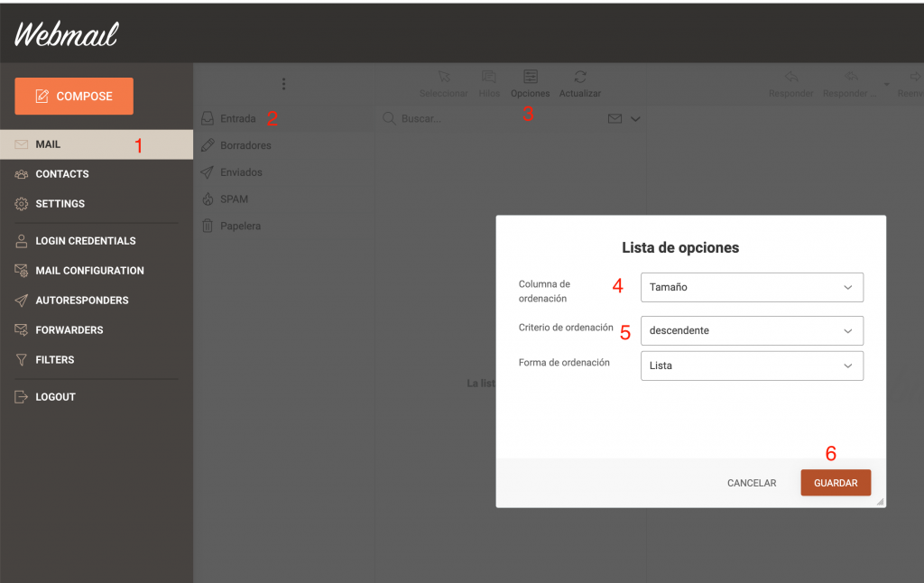This screenshot has height=583, width=924.
Task: Select Contacts in the sidebar
Action: [x=61, y=174]
